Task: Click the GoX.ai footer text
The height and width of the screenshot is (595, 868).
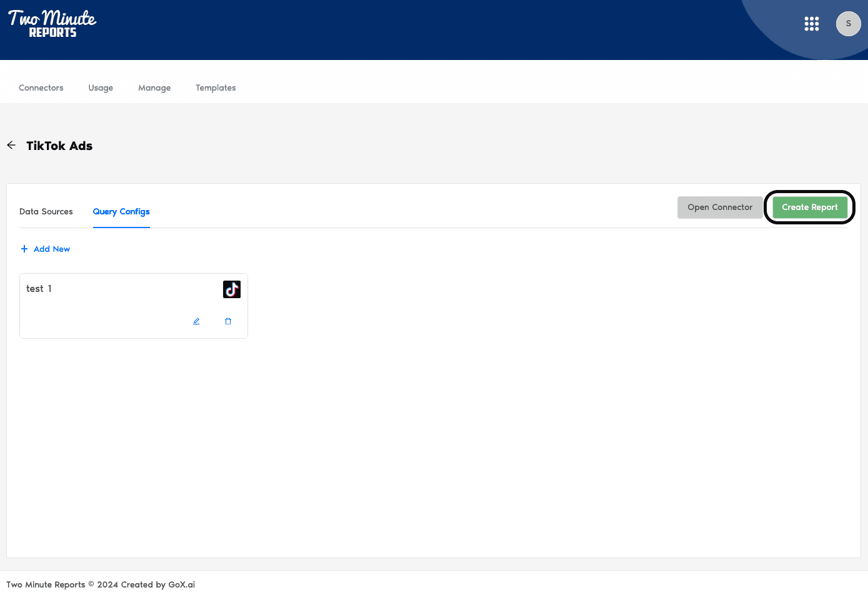Action: coord(181,584)
